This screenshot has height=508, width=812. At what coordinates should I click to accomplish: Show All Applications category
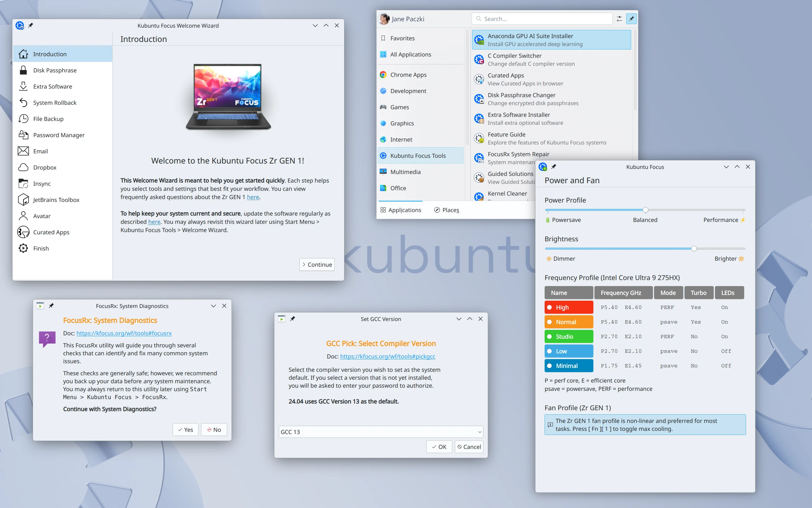pyautogui.click(x=420, y=54)
